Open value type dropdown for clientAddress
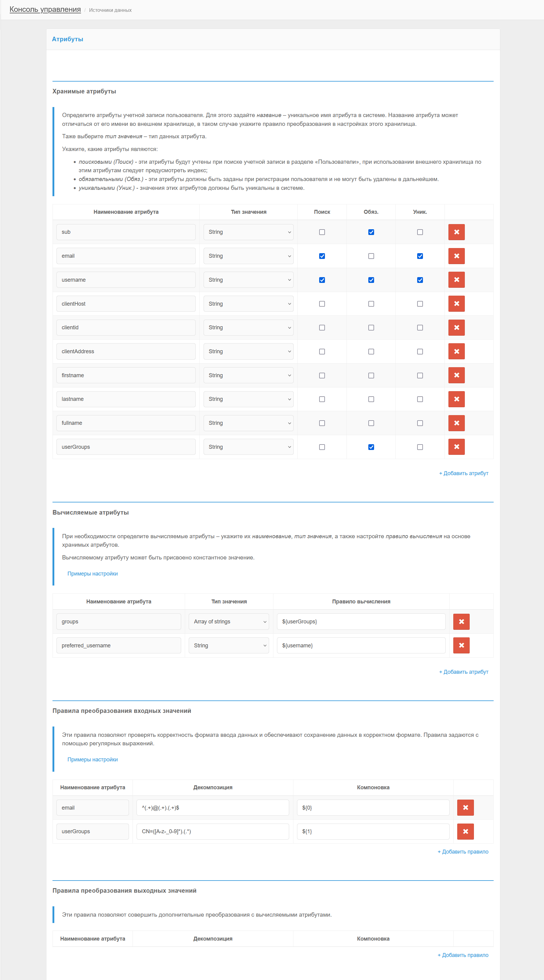Viewport: 544px width, 980px height. coord(248,351)
